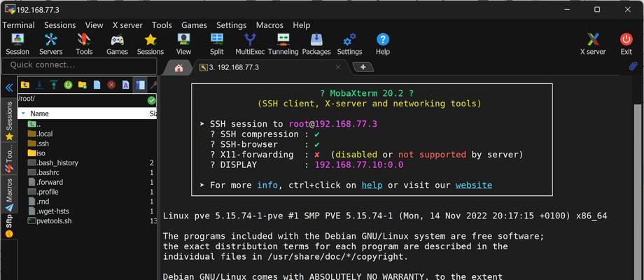Open the Tools vertical sidebar tab

[9, 159]
